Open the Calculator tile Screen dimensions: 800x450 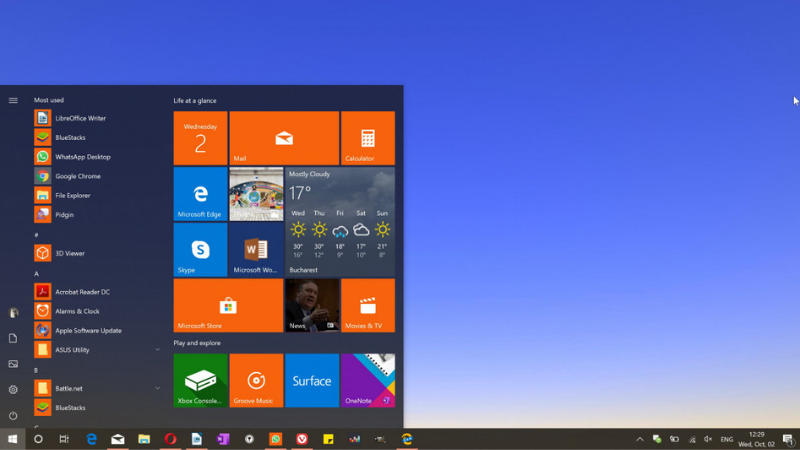click(368, 138)
